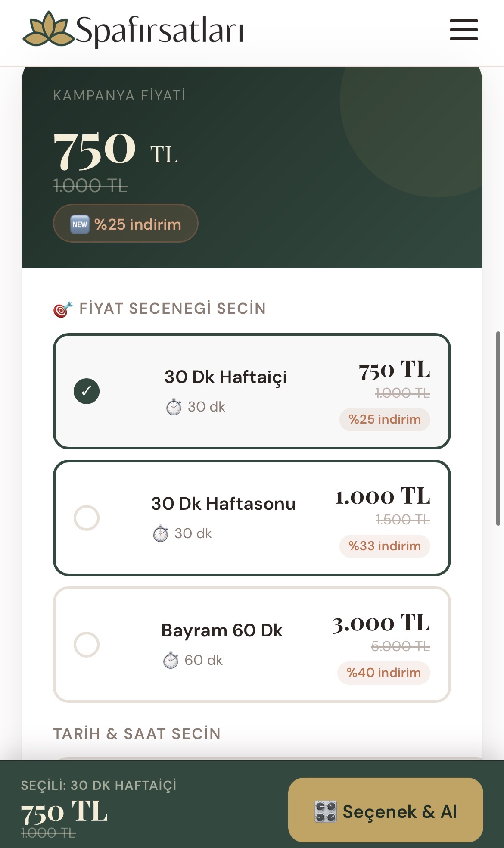Click the Spafırsatları lotus logo
This screenshot has width=504, height=848.
[x=48, y=28]
